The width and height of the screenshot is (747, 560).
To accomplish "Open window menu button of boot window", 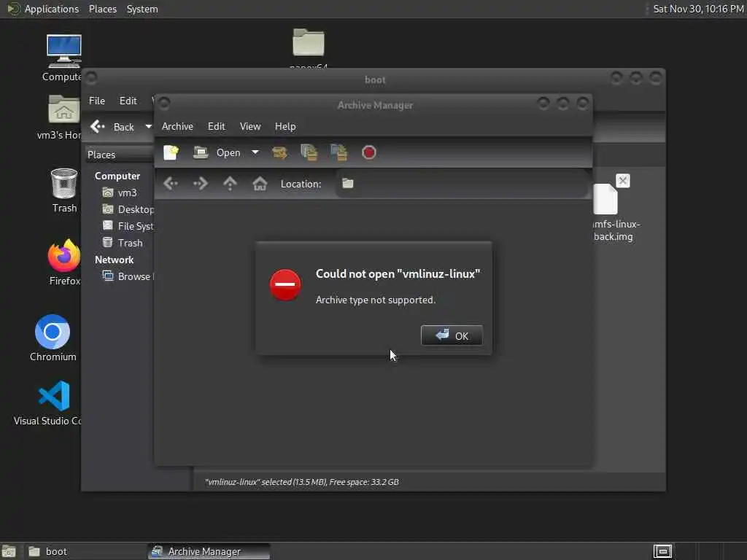I will click(91, 77).
